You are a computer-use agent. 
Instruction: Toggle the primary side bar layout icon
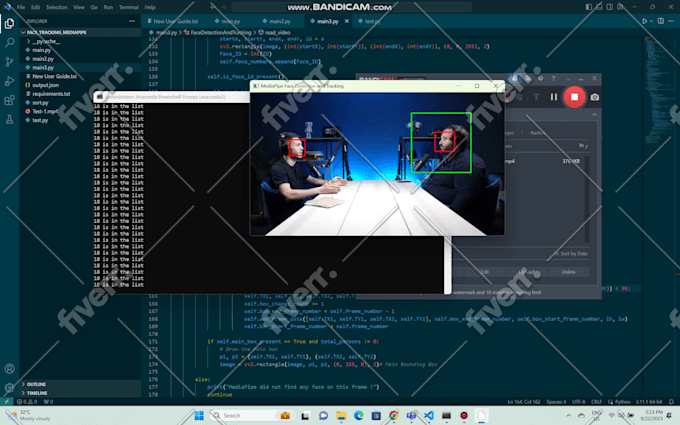click(x=588, y=7)
